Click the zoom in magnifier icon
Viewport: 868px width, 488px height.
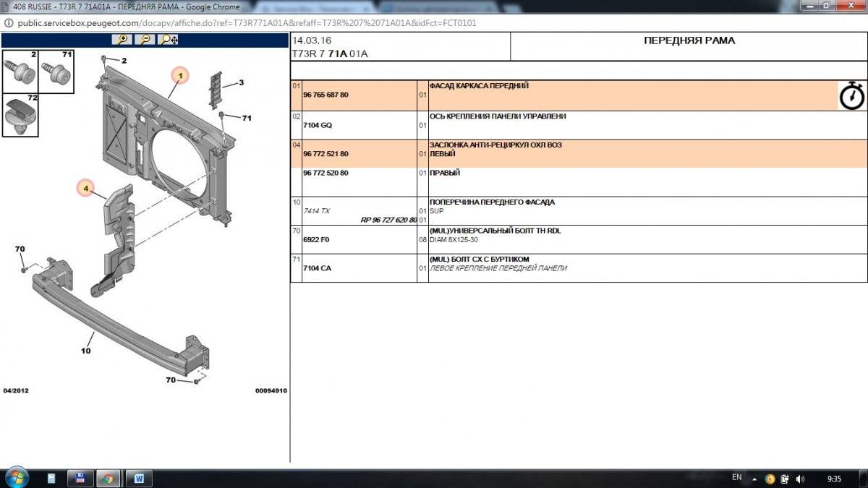123,40
